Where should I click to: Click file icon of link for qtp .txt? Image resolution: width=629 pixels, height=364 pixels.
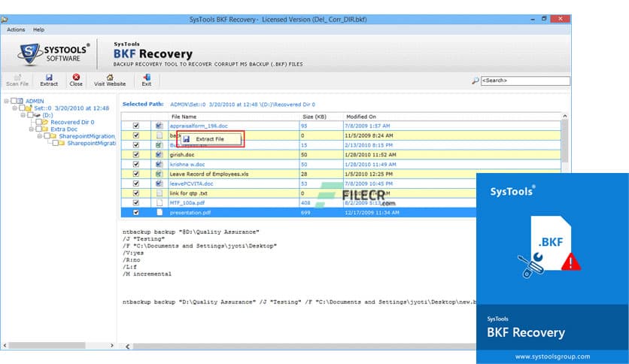160,193
